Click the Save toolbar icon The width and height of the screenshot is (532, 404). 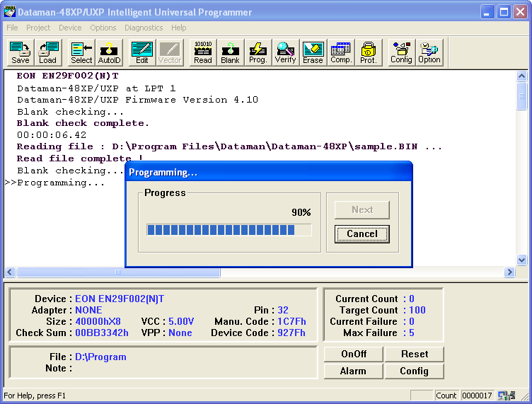21,53
